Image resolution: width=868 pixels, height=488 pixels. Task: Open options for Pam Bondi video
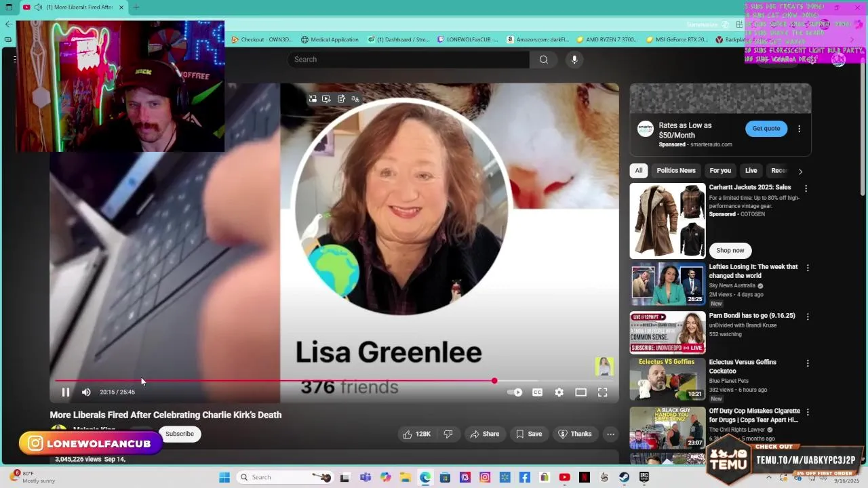tap(807, 317)
